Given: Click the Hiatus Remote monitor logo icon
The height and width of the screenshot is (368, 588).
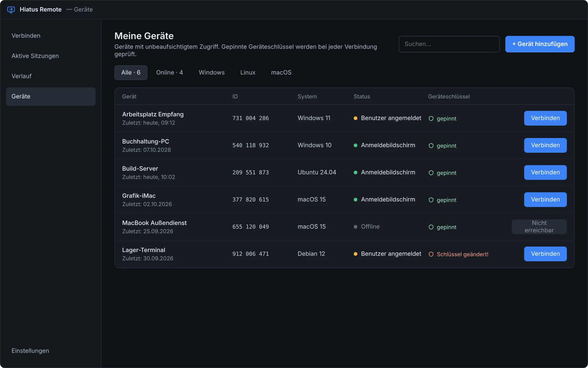Looking at the screenshot, I should (11, 10).
